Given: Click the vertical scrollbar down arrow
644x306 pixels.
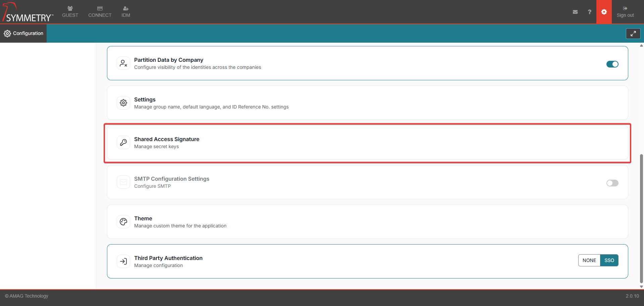Looking at the screenshot, I should [x=641, y=287].
